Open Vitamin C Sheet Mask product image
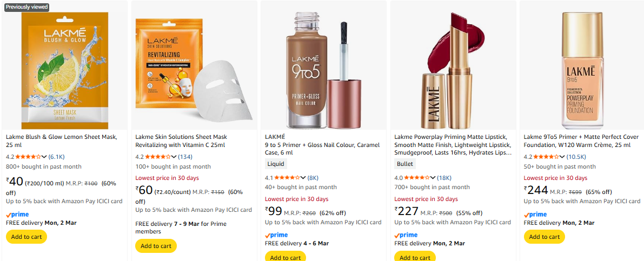The width and height of the screenshot is (644, 261). (194, 66)
